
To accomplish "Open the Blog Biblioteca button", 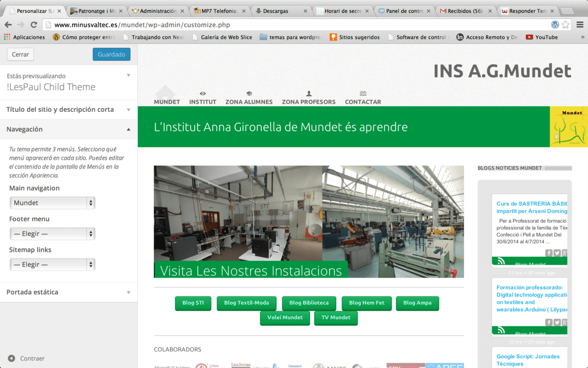I will (309, 303).
